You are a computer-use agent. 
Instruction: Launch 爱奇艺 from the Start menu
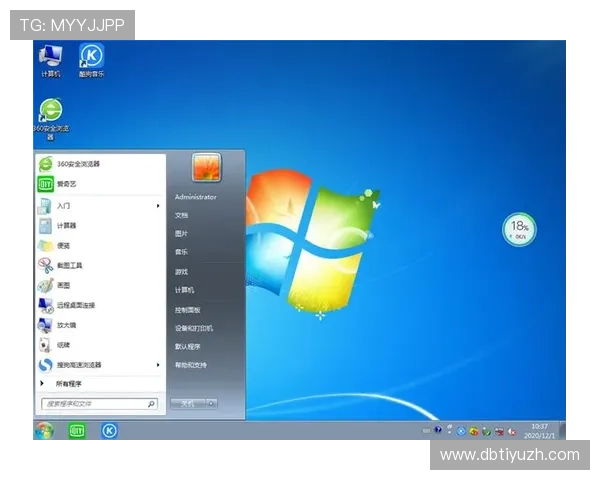pyautogui.click(x=66, y=184)
